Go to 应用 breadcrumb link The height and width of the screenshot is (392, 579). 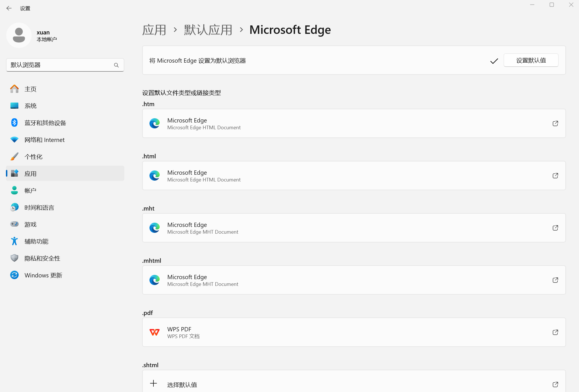(154, 30)
